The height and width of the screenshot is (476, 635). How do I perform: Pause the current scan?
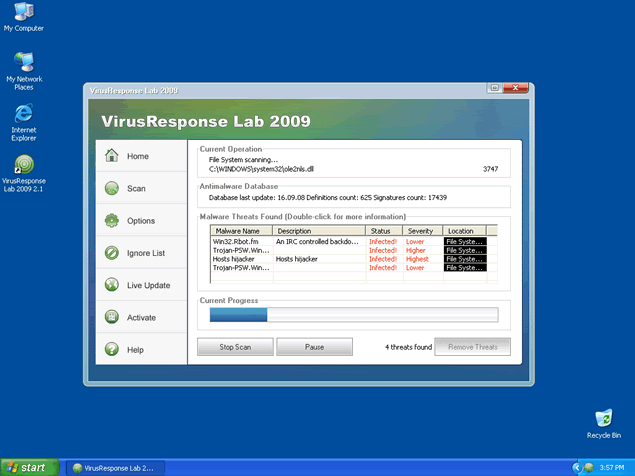click(314, 347)
